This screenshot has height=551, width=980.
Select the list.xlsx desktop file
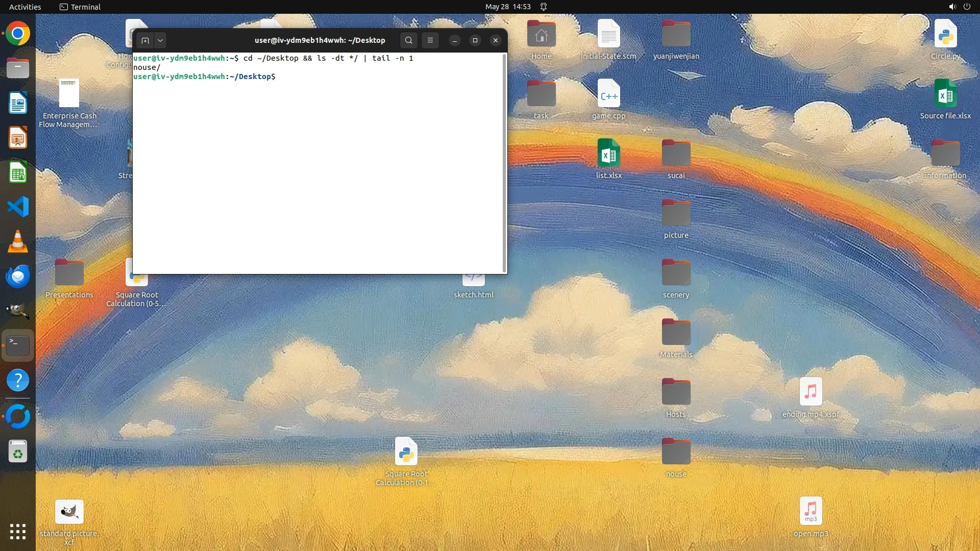[x=608, y=153]
